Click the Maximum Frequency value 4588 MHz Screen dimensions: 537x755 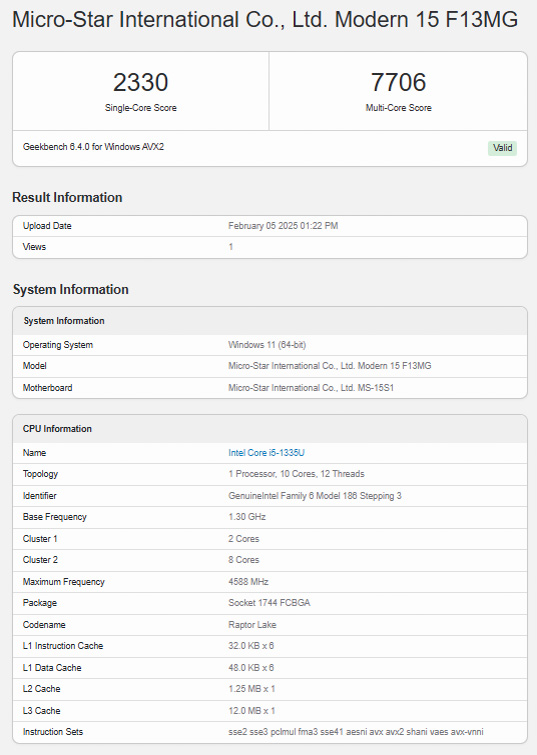[x=249, y=582]
